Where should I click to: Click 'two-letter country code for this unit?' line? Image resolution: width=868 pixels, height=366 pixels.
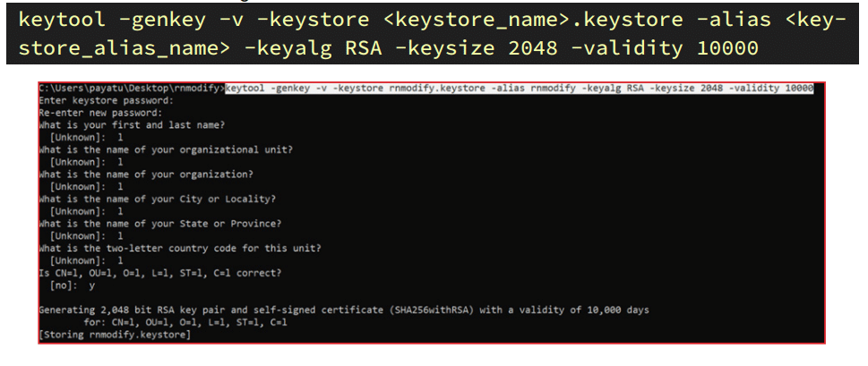(x=180, y=248)
